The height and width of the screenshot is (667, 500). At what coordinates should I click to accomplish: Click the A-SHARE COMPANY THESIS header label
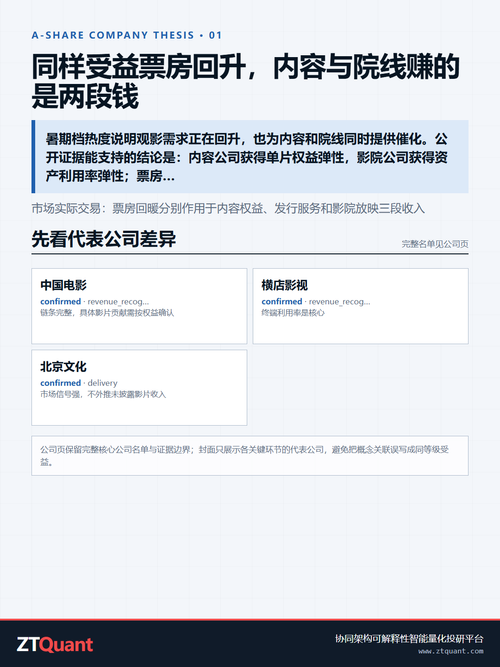coord(127,35)
